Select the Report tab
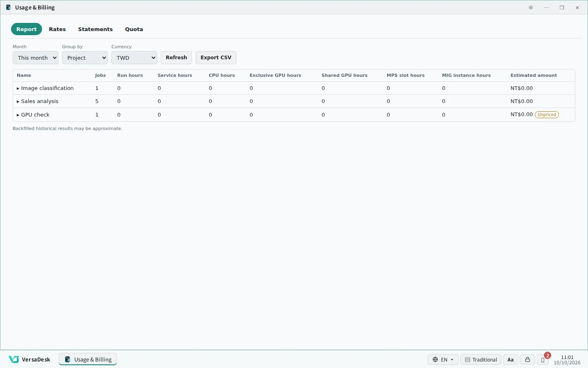The height and width of the screenshot is (368, 588). (x=27, y=29)
